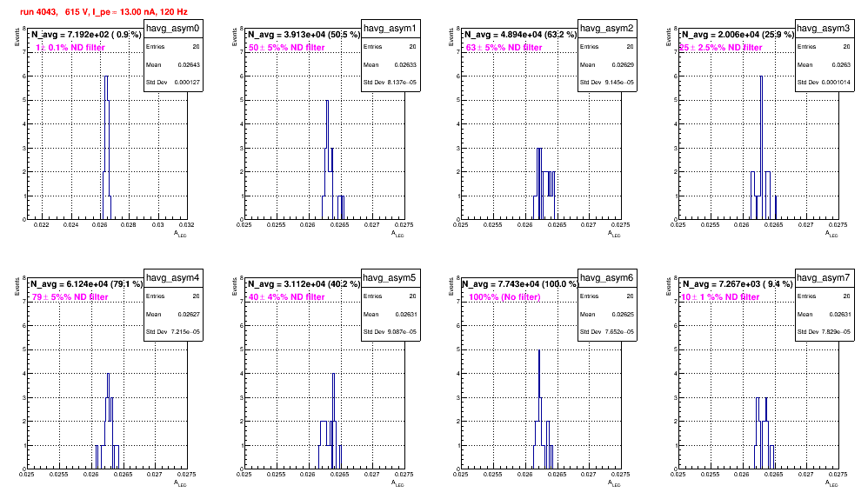Click Mean 0.0263 in havg_asym3 box
Image resolution: width=868 pixels, height=499 pixels.
[x=824, y=64]
